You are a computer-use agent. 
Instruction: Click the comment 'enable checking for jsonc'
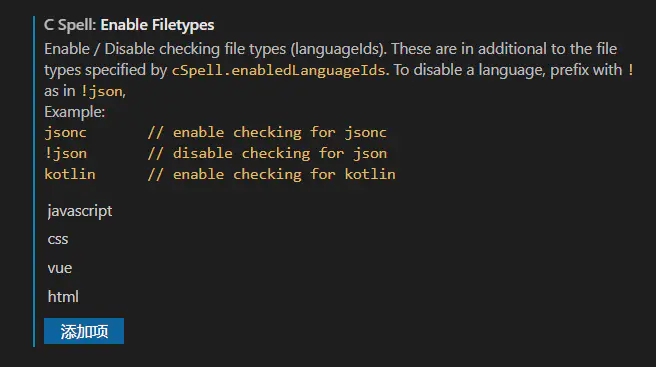point(267,133)
